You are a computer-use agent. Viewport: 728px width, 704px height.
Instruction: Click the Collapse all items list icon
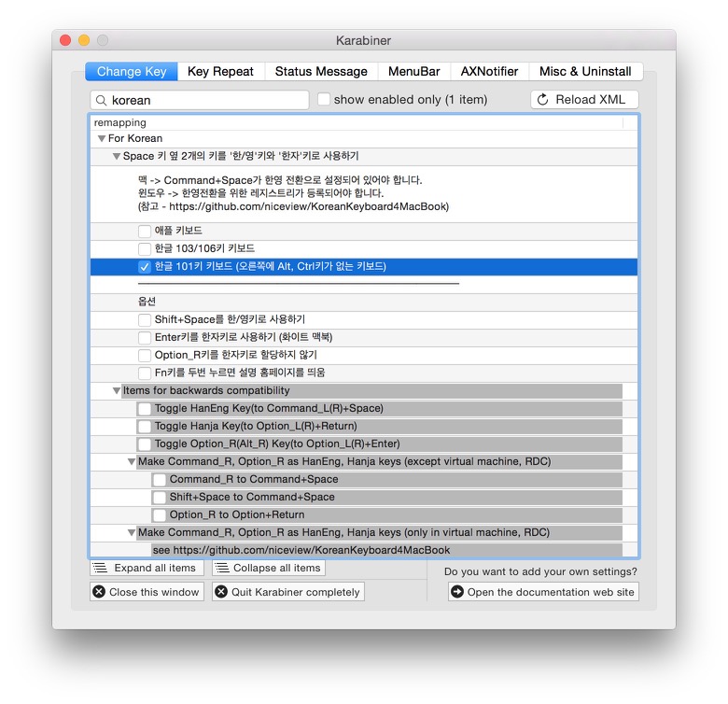(x=222, y=568)
